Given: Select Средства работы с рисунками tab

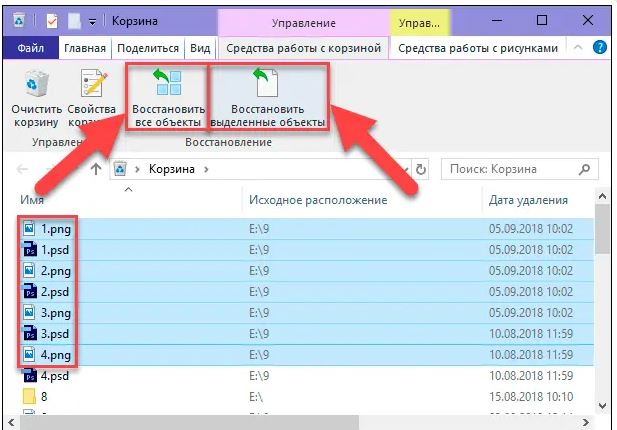Looking at the screenshot, I should [x=478, y=48].
